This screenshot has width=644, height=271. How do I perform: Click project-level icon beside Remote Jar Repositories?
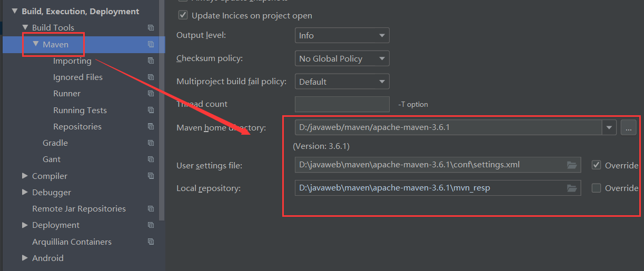[x=151, y=209]
